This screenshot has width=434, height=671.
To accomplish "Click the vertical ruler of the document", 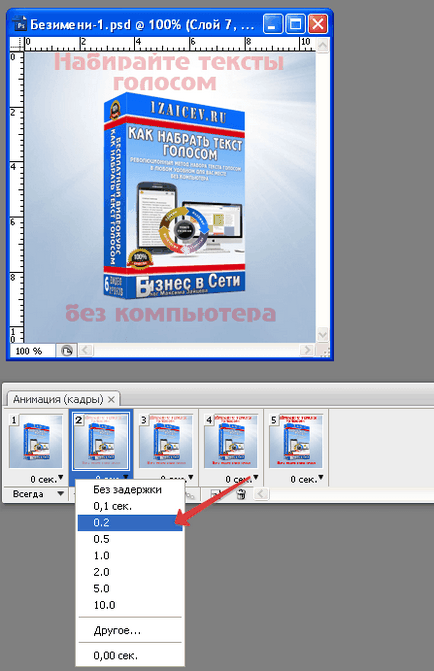I will click(x=17, y=197).
